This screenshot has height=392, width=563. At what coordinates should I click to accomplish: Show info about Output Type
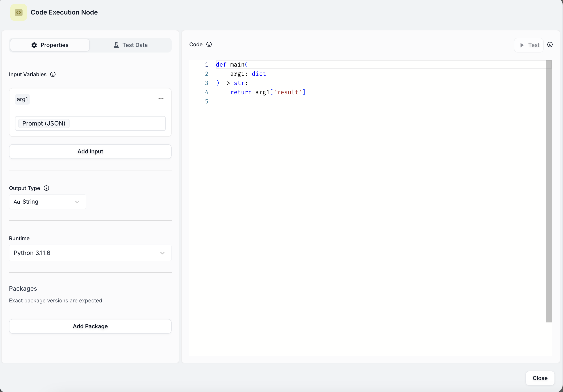point(46,188)
